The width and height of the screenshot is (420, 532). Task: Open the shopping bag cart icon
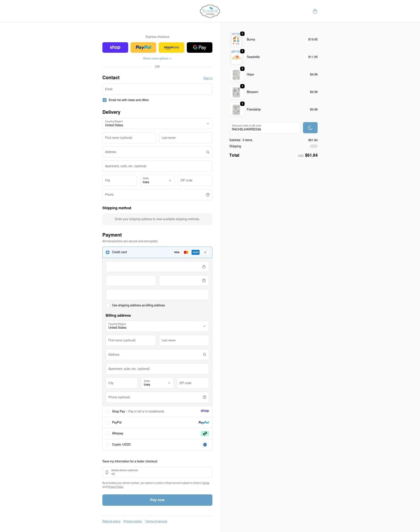pyautogui.click(x=315, y=11)
